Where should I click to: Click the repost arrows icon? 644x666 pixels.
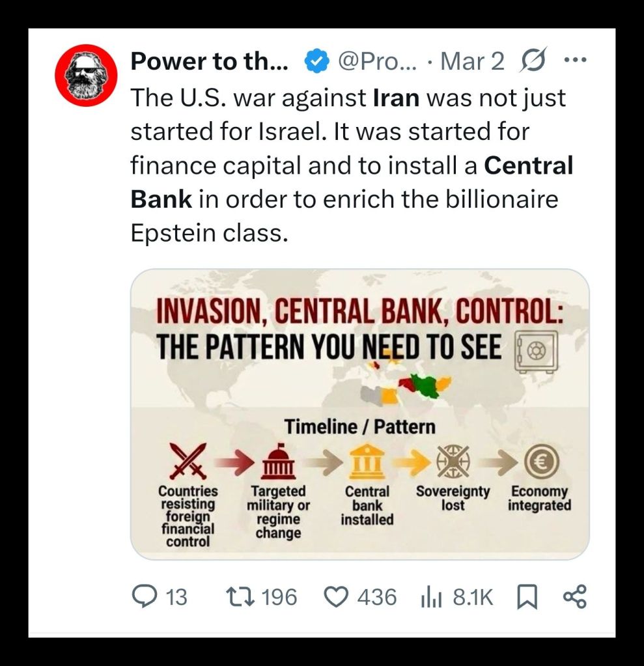[240, 596]
